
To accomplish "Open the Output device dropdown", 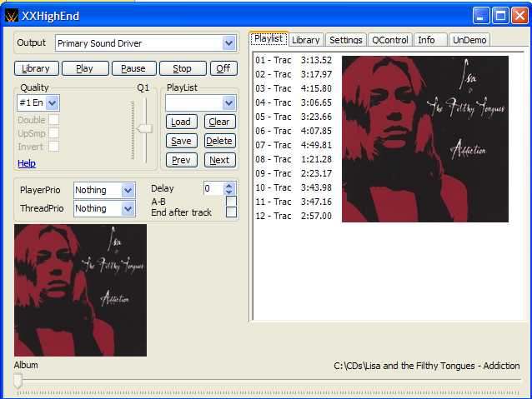I will (229, 43).
